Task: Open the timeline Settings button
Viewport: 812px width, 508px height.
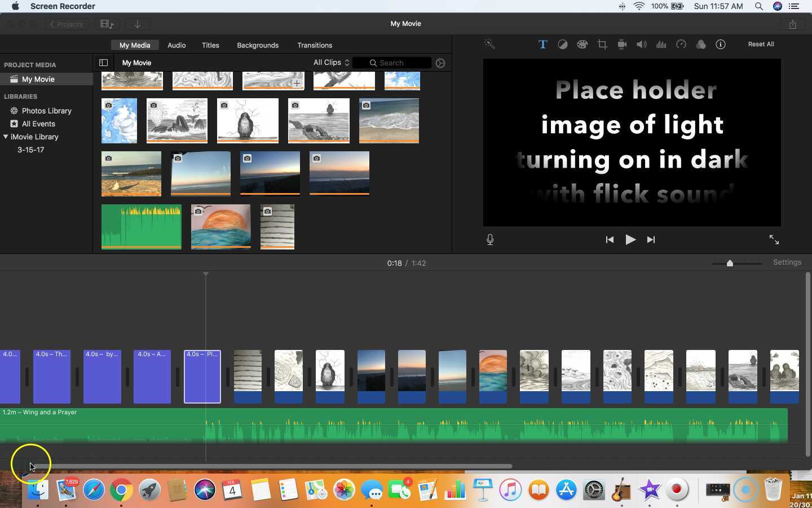Action: pos(787,262)
